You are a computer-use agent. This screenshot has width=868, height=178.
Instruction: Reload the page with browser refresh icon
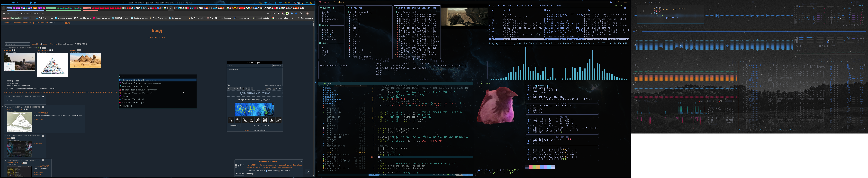click(13, 13)
